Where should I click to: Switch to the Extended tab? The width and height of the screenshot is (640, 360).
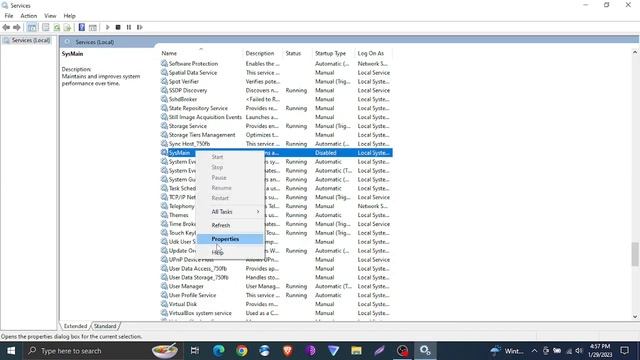(75, 326)
